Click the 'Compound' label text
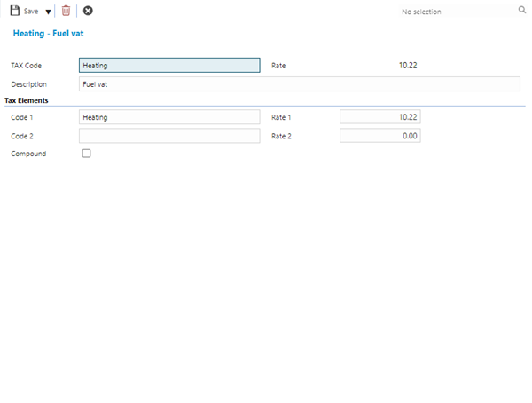This screenshot has width=532, height=403. point(28,154)
